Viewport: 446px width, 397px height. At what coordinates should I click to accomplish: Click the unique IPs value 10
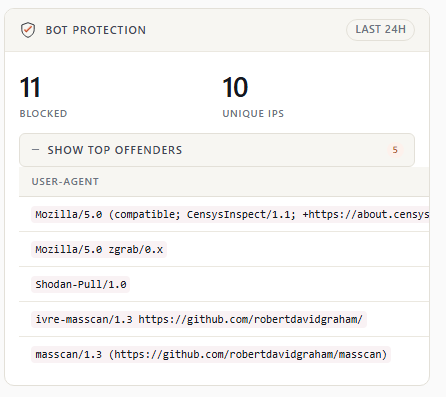[235, 87]
